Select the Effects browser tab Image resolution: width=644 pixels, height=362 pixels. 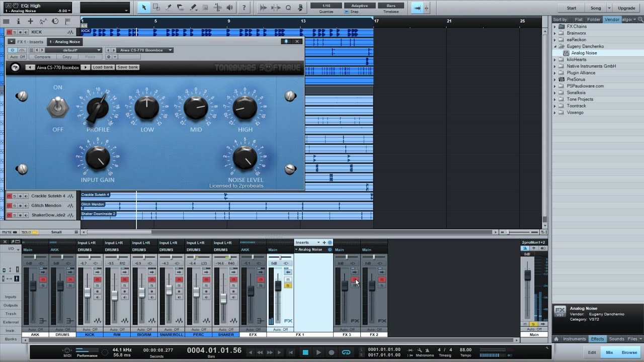(x=597, y=339)
